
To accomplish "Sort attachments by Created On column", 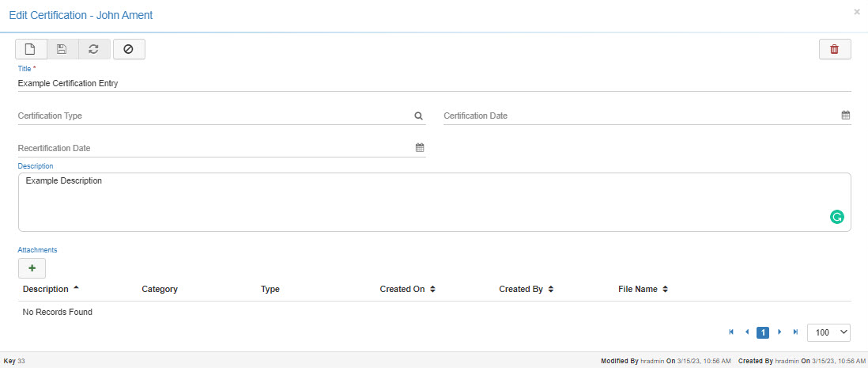I will (407, 290).
